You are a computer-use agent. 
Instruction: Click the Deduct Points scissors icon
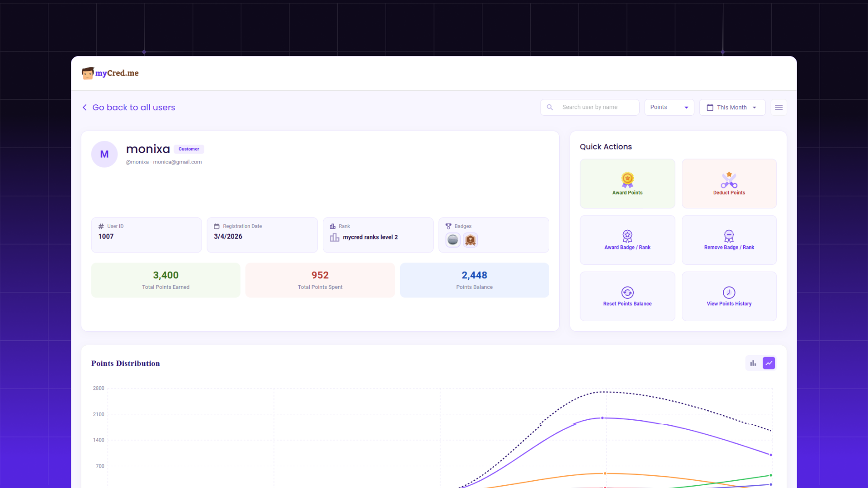pyautogui.click(x=729, y=180)
